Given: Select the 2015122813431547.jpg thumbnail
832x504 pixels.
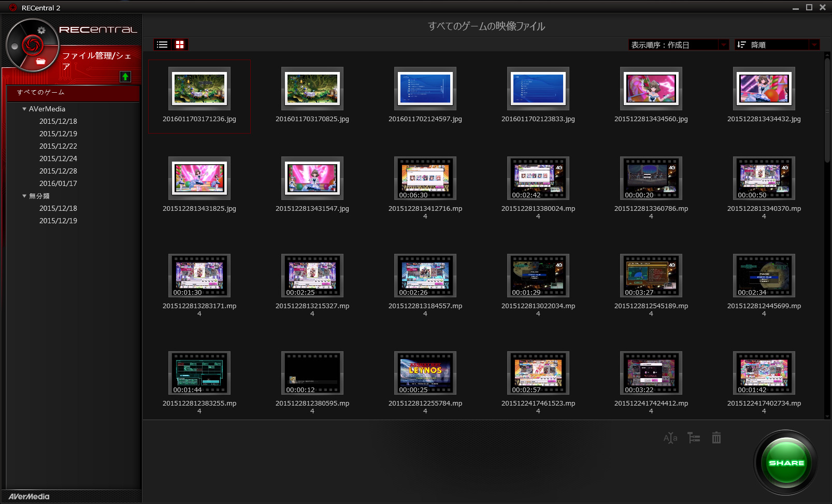Looking at the screenshot, I should [312, 178].
